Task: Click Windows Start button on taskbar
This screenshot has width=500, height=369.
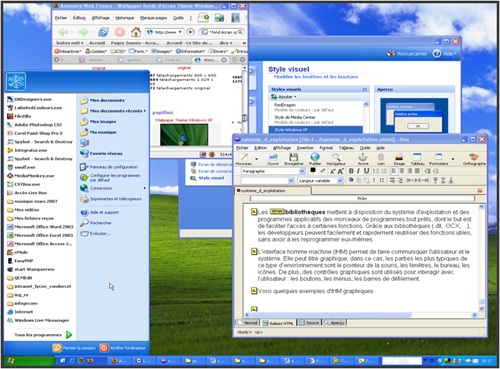Action: 29,361
